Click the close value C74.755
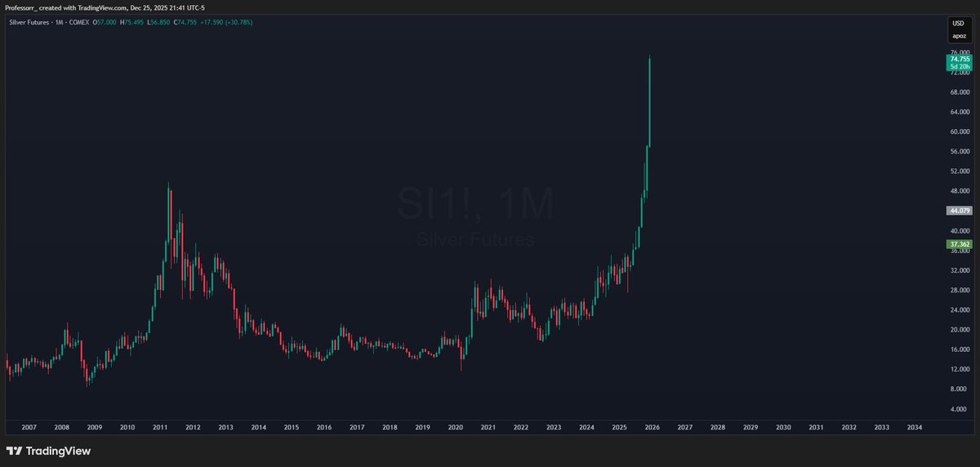The width and height of the screenshot is (980, 467). tap(185, 22)
